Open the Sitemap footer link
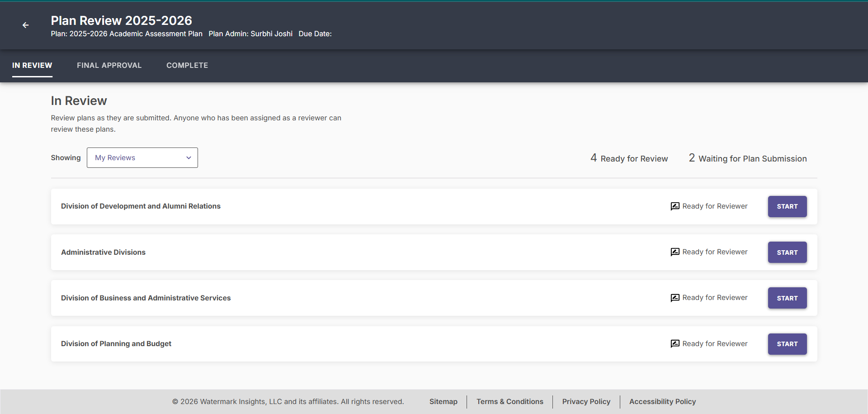Image resolution: width=868 pixels, height=414 pixels. [x=443, y=401]
